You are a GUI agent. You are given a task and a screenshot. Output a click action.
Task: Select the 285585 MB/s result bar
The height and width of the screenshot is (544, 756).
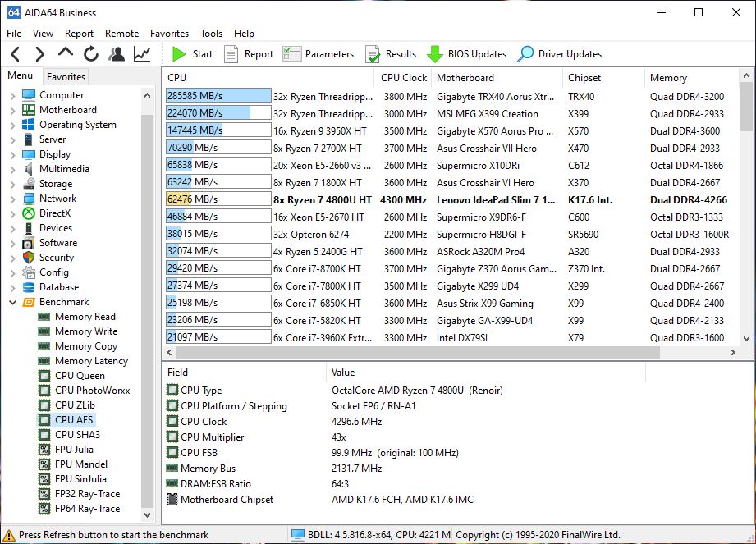[218, 96]
